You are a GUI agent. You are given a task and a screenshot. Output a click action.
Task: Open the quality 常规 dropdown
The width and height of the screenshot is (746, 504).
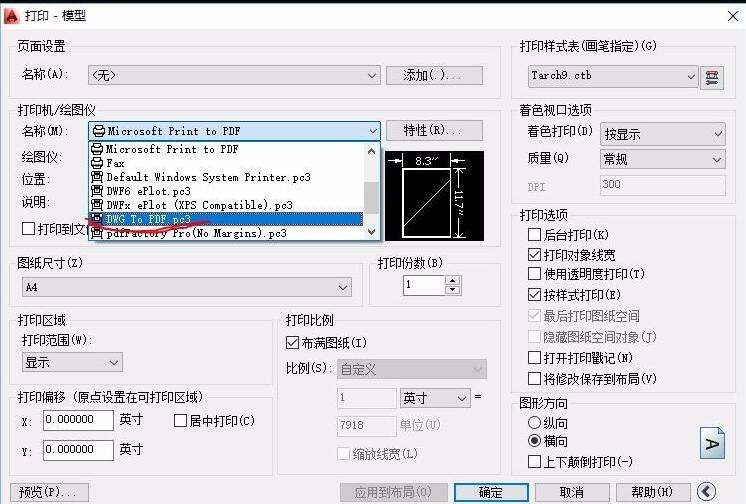click(663, 159)
